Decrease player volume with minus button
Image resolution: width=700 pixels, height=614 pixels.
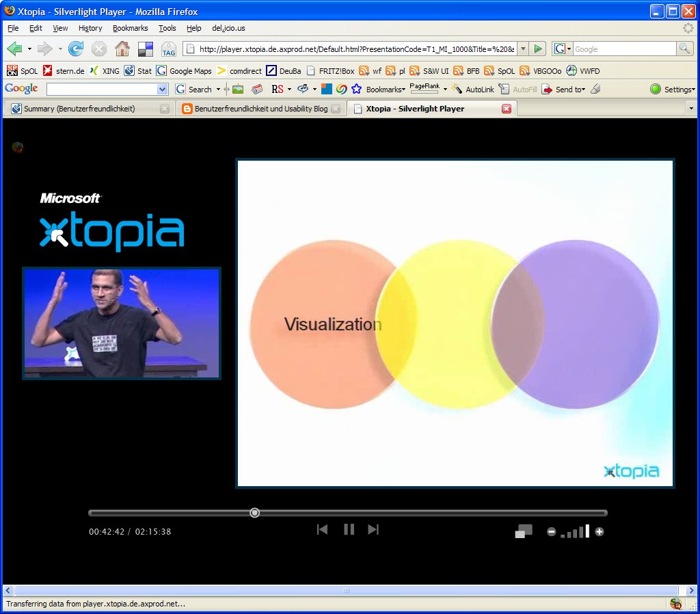click(x=552, y=532)
